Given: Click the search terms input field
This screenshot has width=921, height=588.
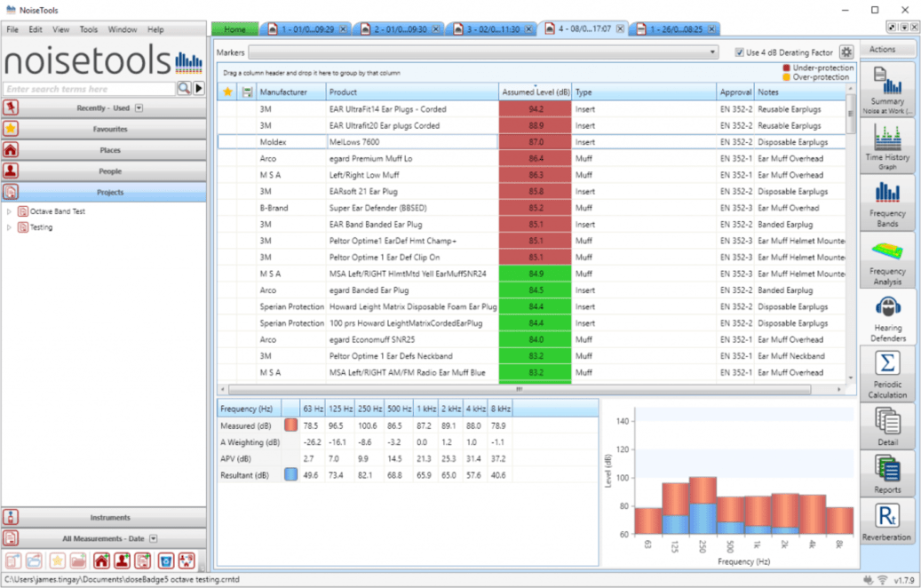Looking at the screenshot, I should 90,89.
